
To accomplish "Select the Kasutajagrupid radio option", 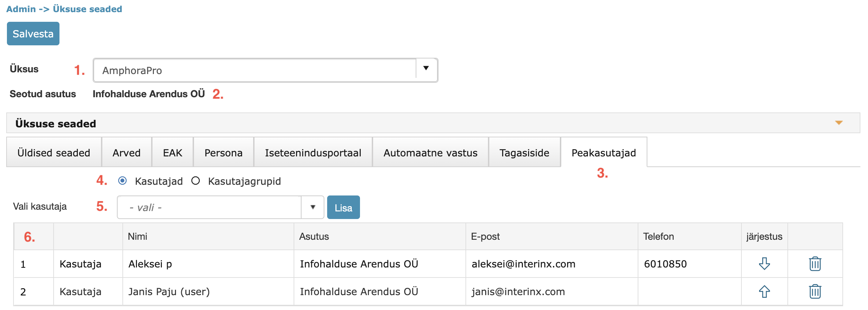I will (x=196, y=181).
